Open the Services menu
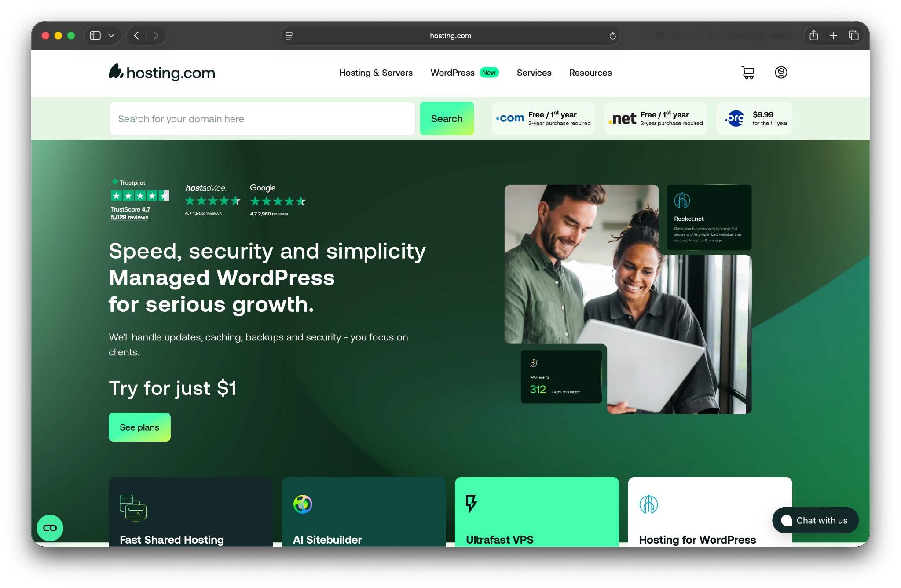Screen dimensions: 901x588 pyautogui.click(x=534, y=73)
